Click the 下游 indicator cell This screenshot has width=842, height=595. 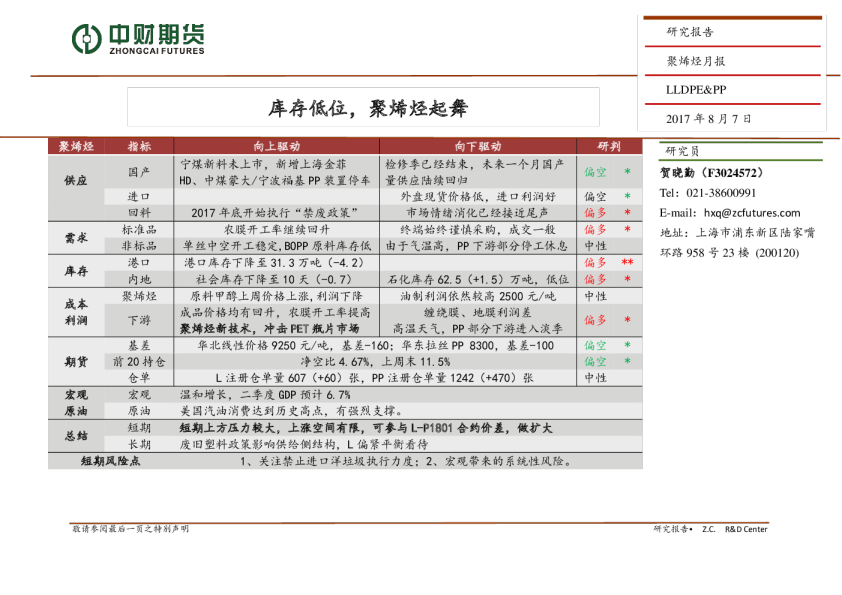click(x=139, y=320)
